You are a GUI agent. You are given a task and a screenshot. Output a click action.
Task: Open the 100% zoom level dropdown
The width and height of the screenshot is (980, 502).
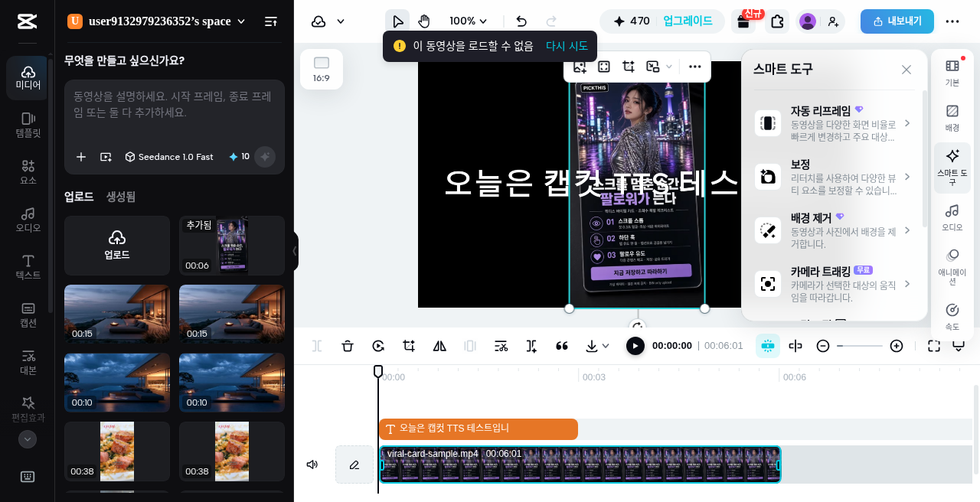click(x=469, y=21)
